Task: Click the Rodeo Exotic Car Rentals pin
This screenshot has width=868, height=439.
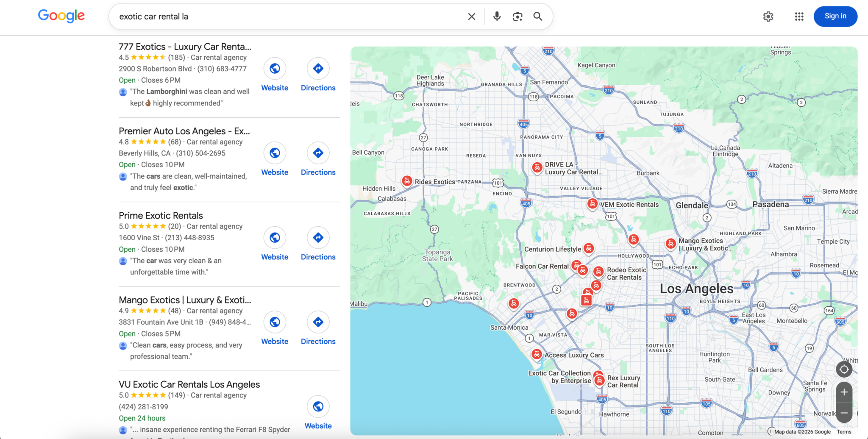Action: [598, 272]
